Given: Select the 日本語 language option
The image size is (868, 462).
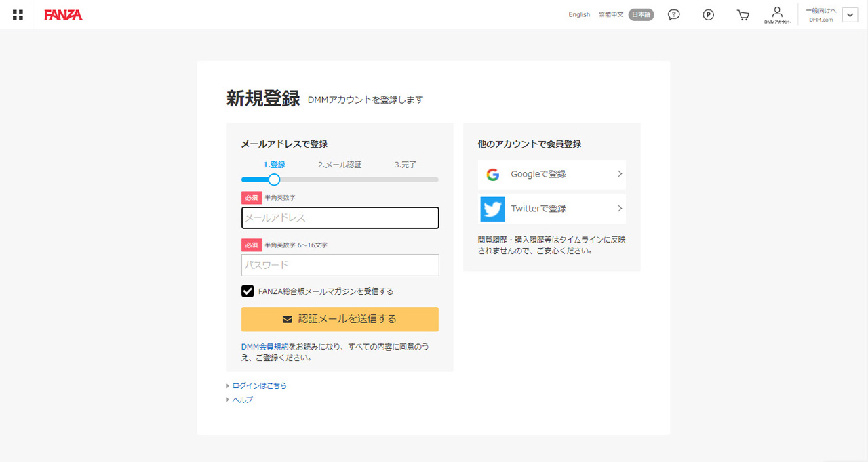Looking at the screenshot, I should [641, 15].
